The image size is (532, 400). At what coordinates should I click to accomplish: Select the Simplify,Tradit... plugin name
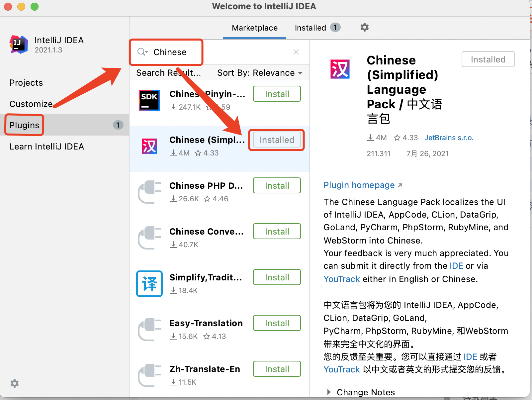tap(206, 277)
